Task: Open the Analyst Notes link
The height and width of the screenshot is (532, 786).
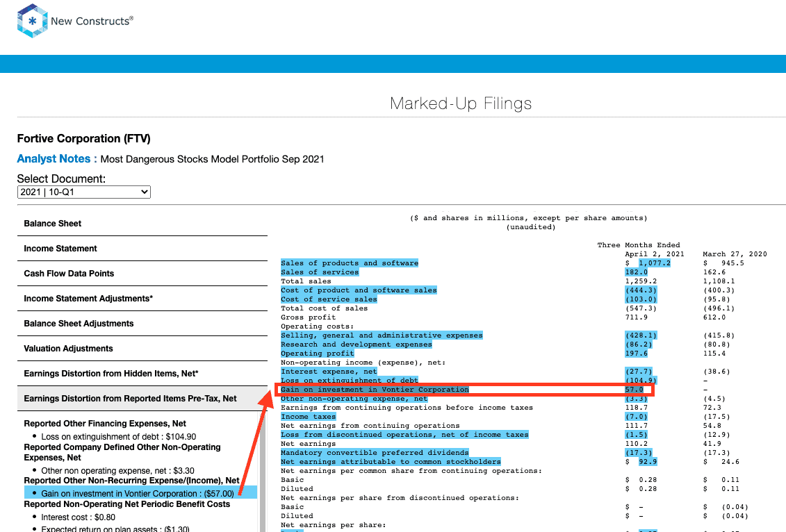Action: pyautogui.click(x=57, y=159)
